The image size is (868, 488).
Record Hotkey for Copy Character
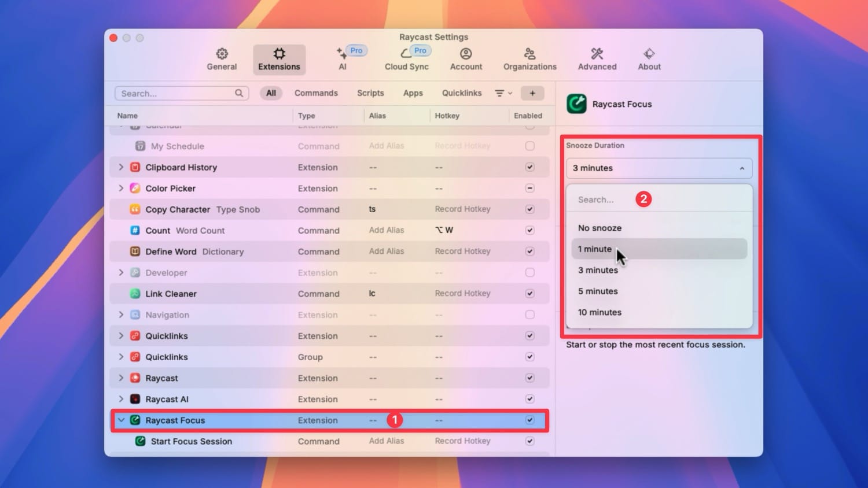[x=462, y=209]
